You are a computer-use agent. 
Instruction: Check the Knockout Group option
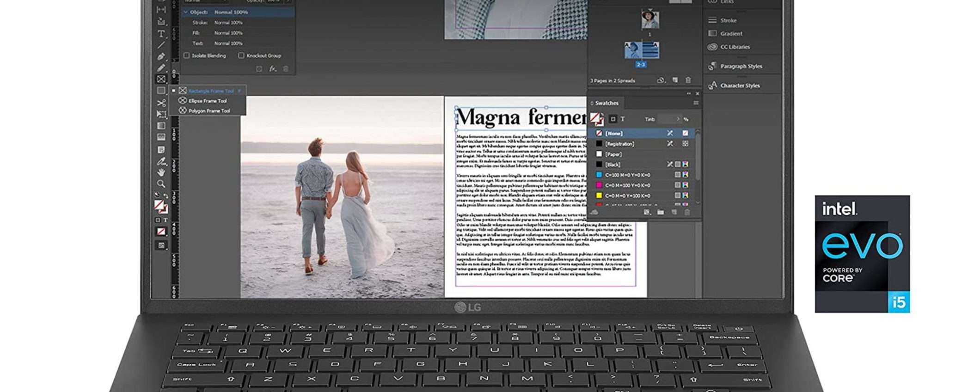[x=241, y=55]
